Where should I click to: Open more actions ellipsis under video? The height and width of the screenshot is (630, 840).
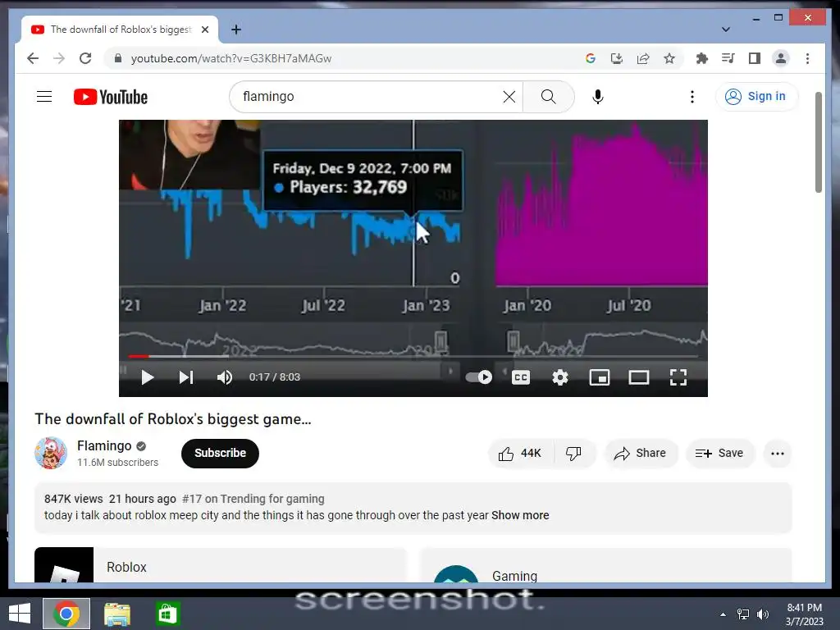[778, 453]
